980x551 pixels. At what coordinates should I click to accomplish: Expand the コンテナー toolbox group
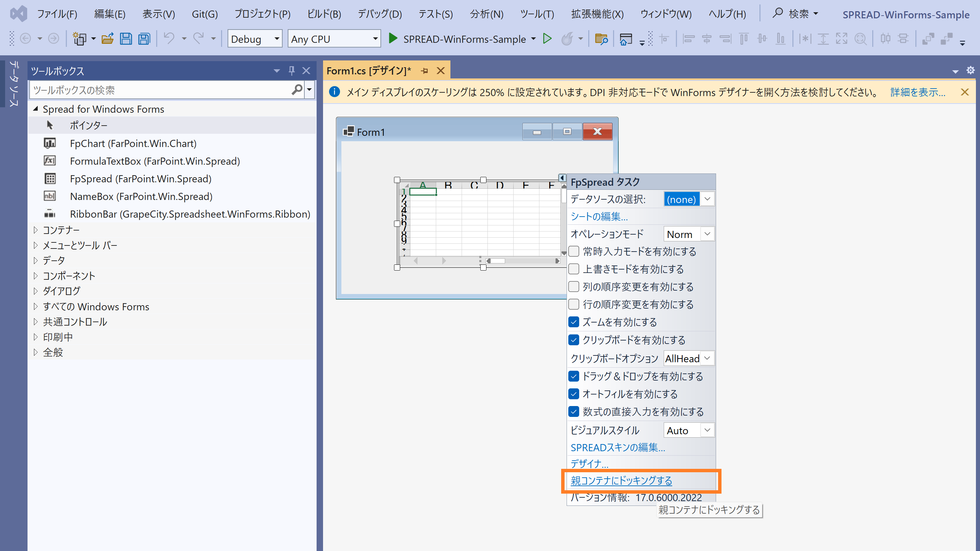[x=35, y=230]
